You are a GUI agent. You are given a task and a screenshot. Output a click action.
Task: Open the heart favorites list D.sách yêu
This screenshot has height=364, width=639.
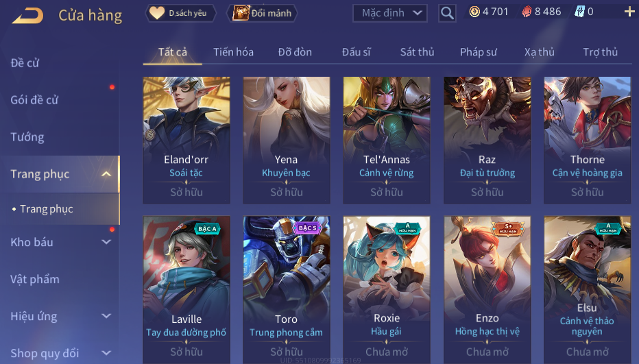pyautogui.click(x=180, y=13)
